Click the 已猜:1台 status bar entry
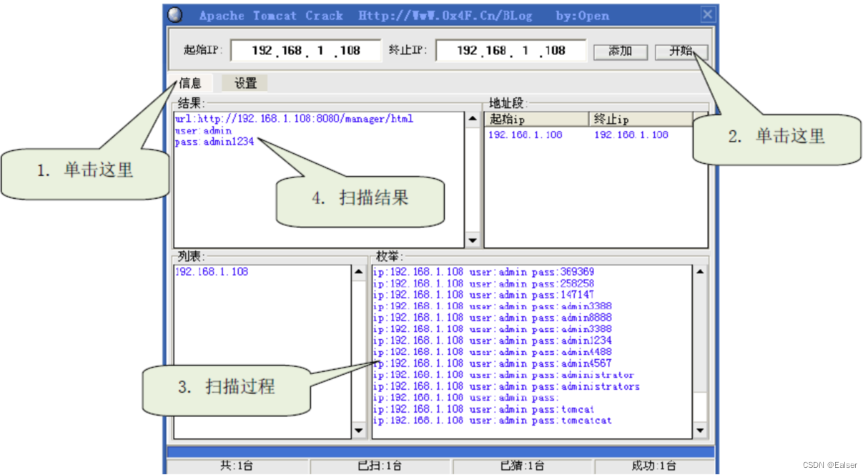868x475 pixels. click(522, 466)
